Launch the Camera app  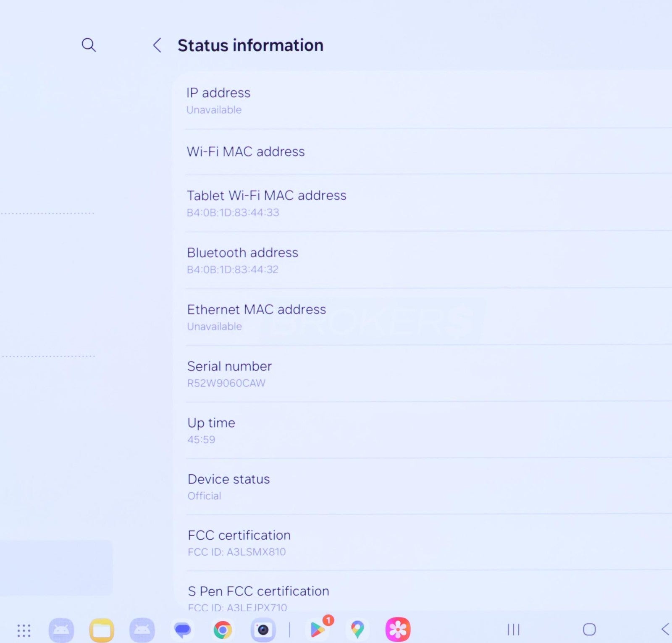(263, 630)
